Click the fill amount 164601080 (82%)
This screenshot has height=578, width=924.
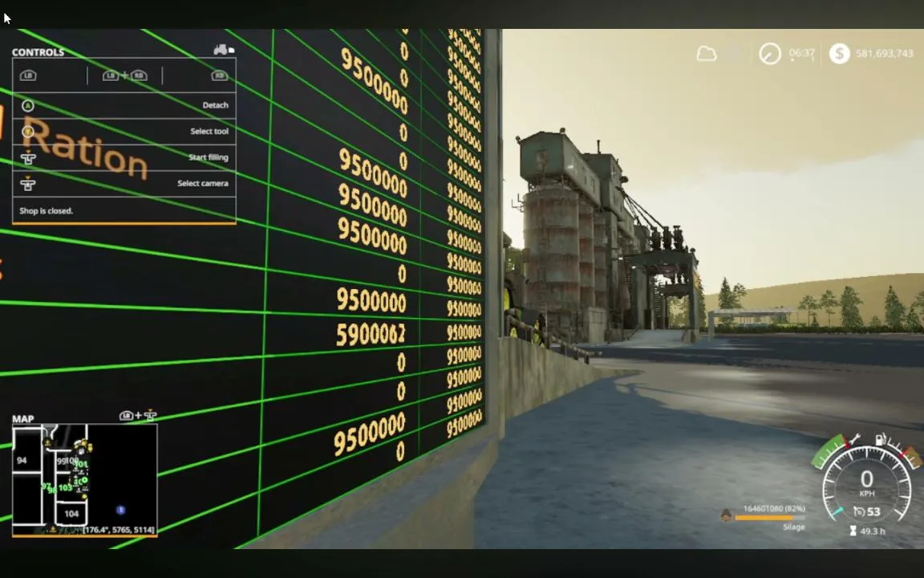click(774, 508)
